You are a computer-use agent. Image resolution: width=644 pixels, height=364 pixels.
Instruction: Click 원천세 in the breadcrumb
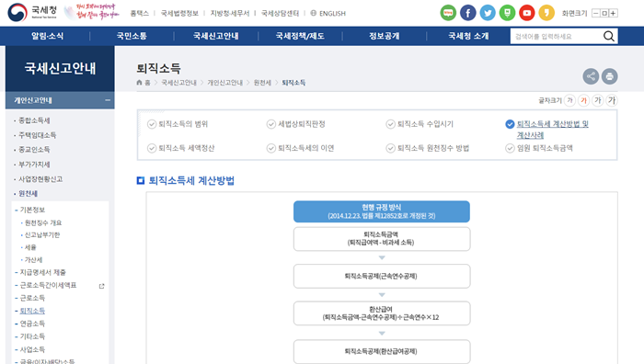[262, 83]
